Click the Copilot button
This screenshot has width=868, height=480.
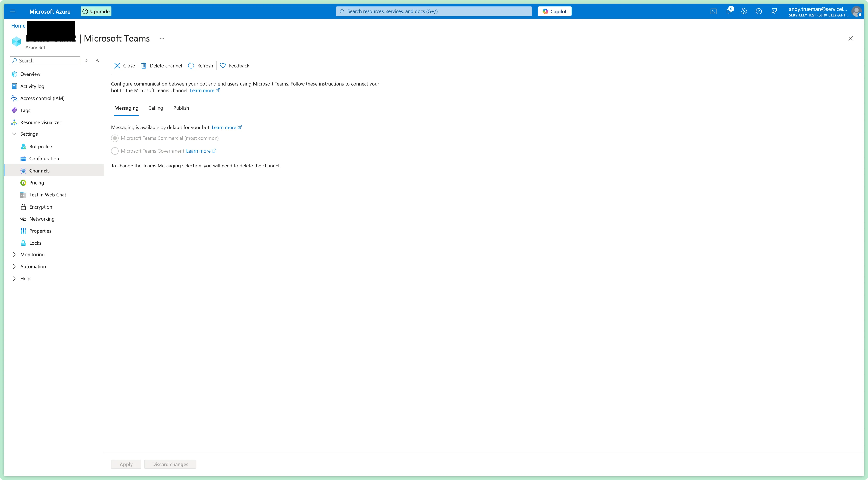tap(554, 11)
